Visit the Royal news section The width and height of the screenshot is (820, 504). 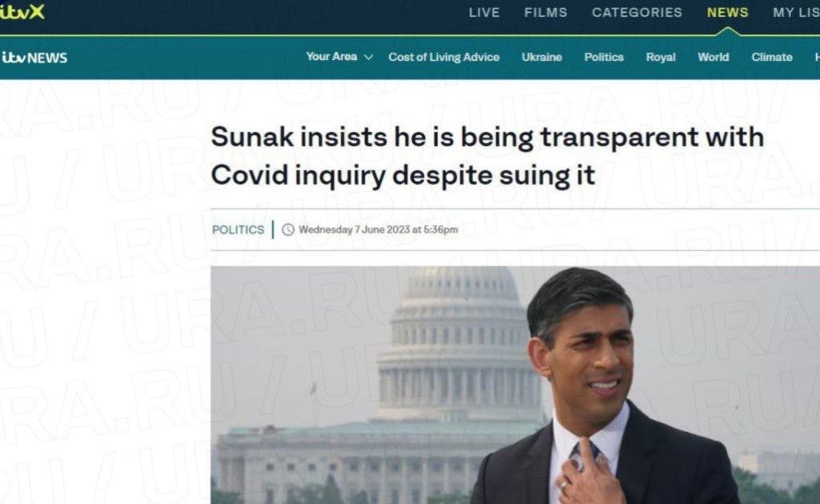661,57
